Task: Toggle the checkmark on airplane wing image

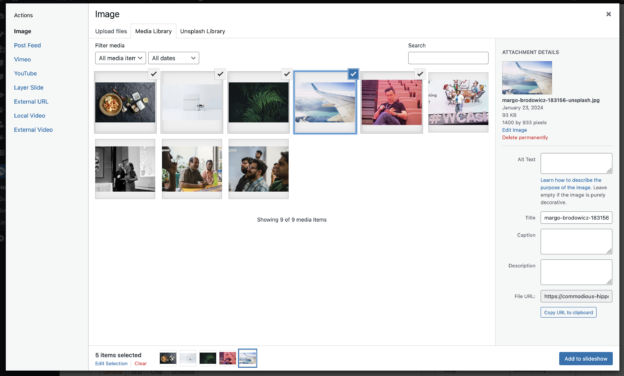Action: pyautogui.click(x=353, y=74)
